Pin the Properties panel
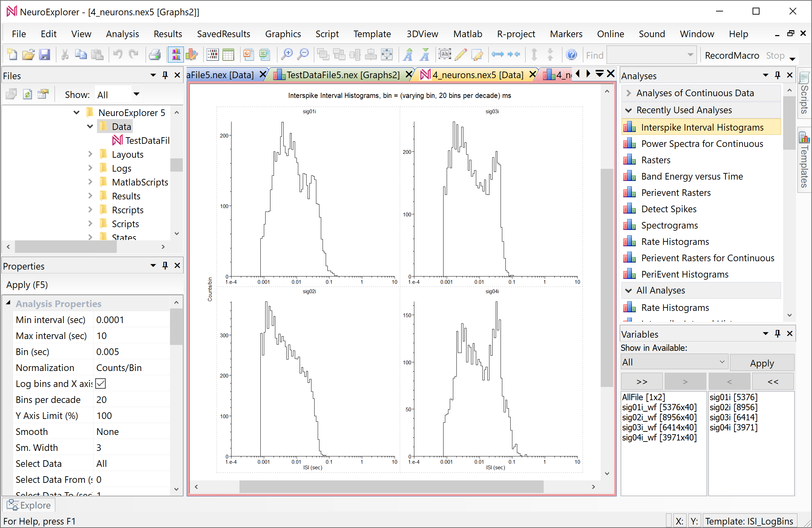Viewport: 812px width, 528px height. tap(165, 266)
